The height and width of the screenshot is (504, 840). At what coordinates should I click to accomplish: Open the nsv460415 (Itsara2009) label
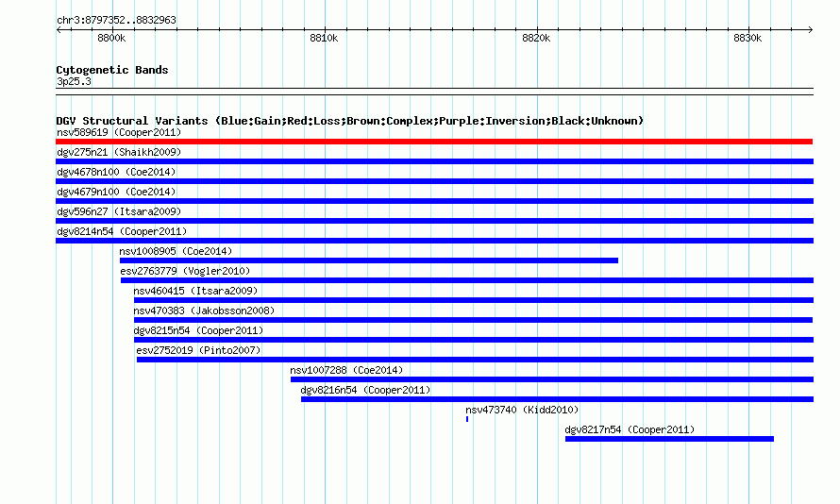(195, 291)
